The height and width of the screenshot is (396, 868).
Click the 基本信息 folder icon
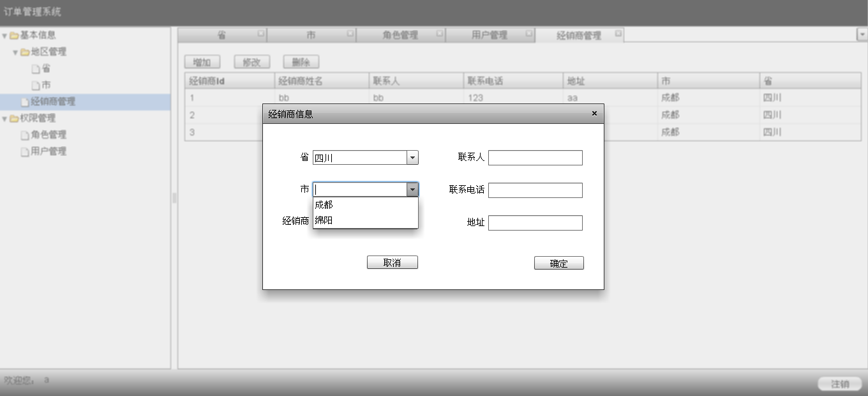click(x=14, y=36)
